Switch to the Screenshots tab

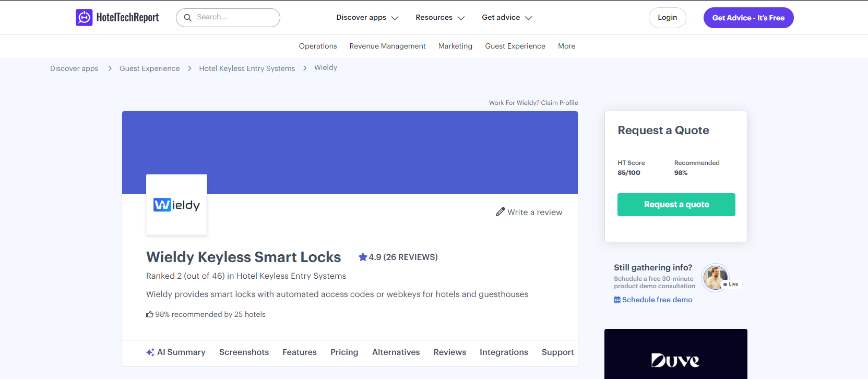point(244,352)
